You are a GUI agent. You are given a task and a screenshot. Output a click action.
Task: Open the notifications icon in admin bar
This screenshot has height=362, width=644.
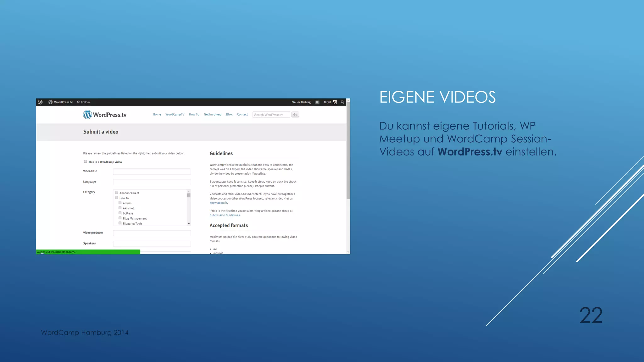click(317, 102)
